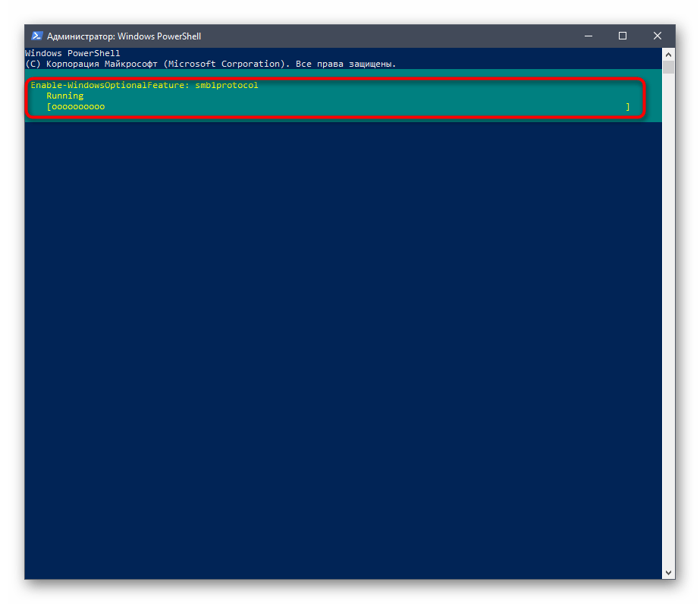Maximize the PowerShell window
Image resolution: width=700 pixels, height=604 pixels.
(623, 36)
